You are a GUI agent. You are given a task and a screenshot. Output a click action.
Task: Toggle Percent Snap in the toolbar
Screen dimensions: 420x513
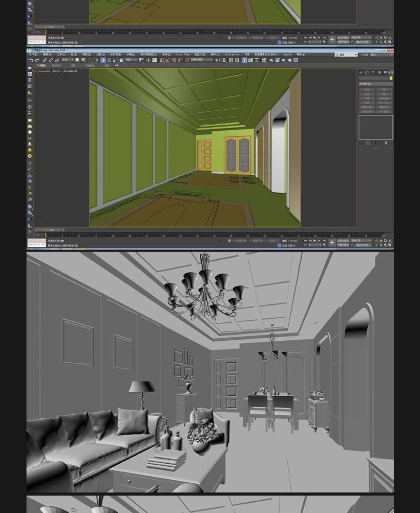pyautogui.click(x=174, y=60)
